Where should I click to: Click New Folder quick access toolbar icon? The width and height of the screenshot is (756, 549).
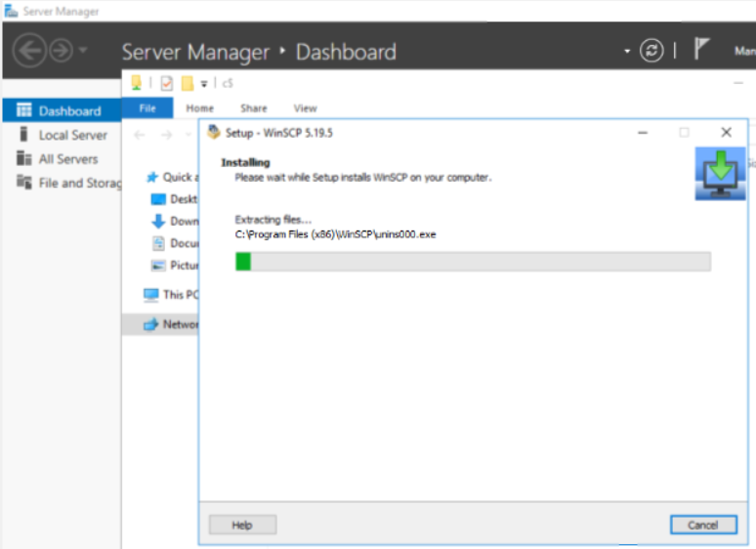coord(188,83)
